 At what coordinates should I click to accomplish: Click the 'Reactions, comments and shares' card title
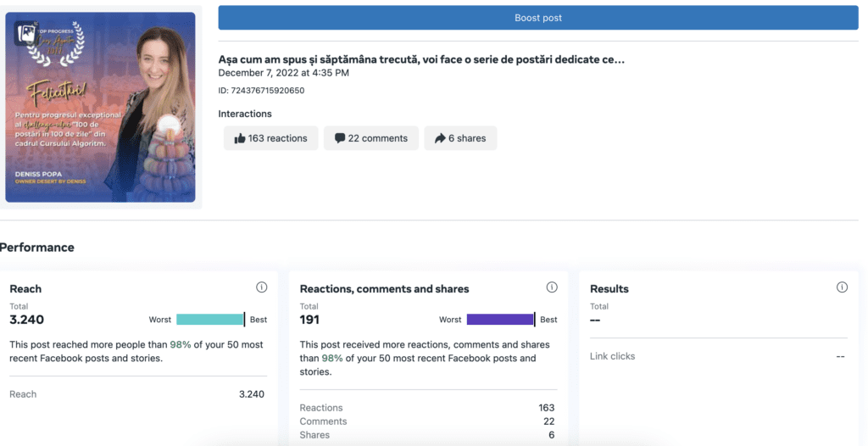coord(384,288)
